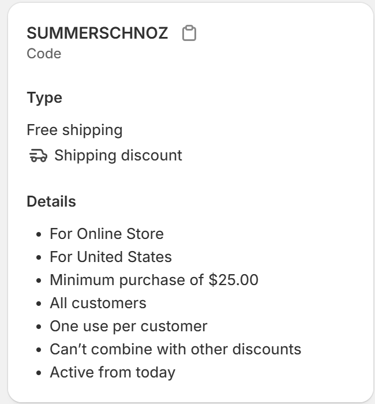Click the $25.00 amount in details
Viewport: 375px width, 404px height.
[233, 280]
